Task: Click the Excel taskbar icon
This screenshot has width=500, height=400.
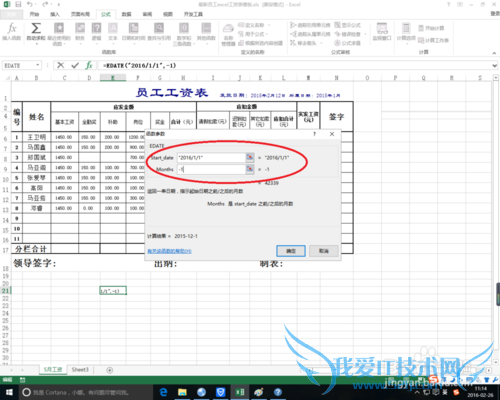Action: [240, 392]
